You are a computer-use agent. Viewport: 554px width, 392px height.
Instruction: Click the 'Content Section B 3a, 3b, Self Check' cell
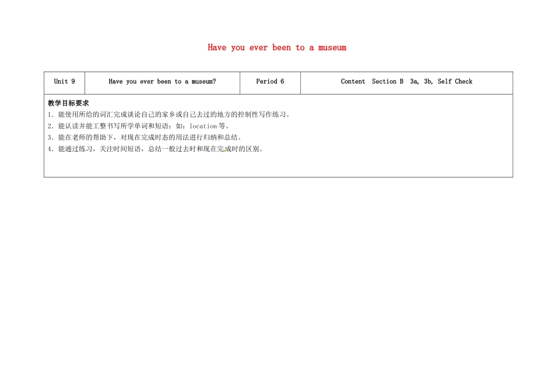pos(406,83)
